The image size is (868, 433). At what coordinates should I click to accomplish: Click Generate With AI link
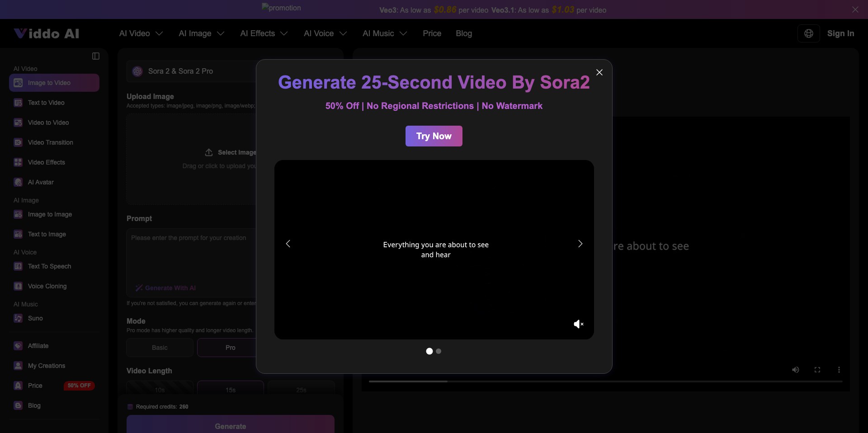165,288
